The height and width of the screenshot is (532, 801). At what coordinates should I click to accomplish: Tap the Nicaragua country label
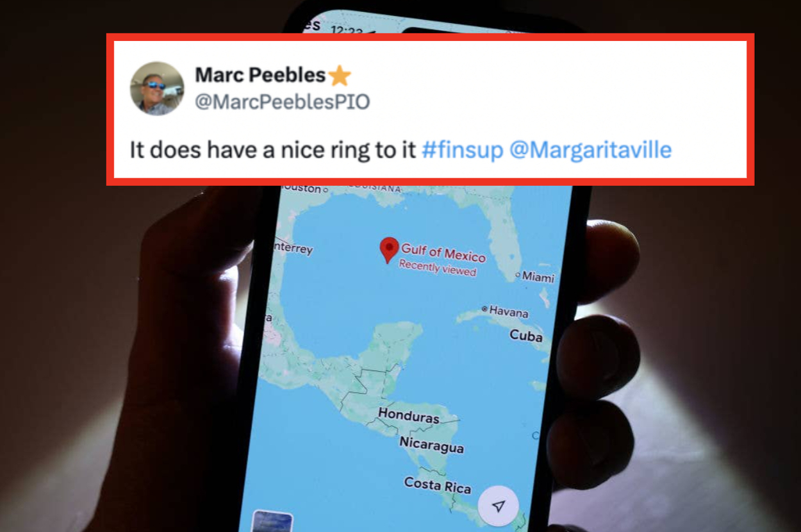431,444
